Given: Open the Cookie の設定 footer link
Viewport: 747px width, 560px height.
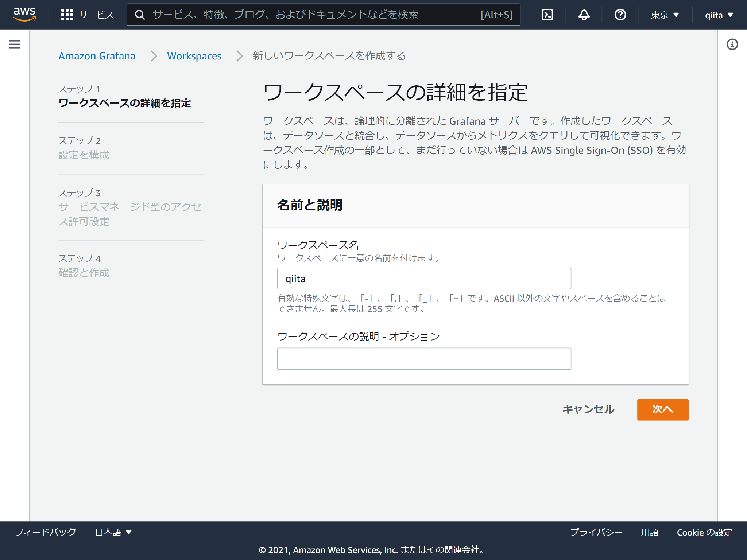Looking at the screenshot, I should point(704,532).
